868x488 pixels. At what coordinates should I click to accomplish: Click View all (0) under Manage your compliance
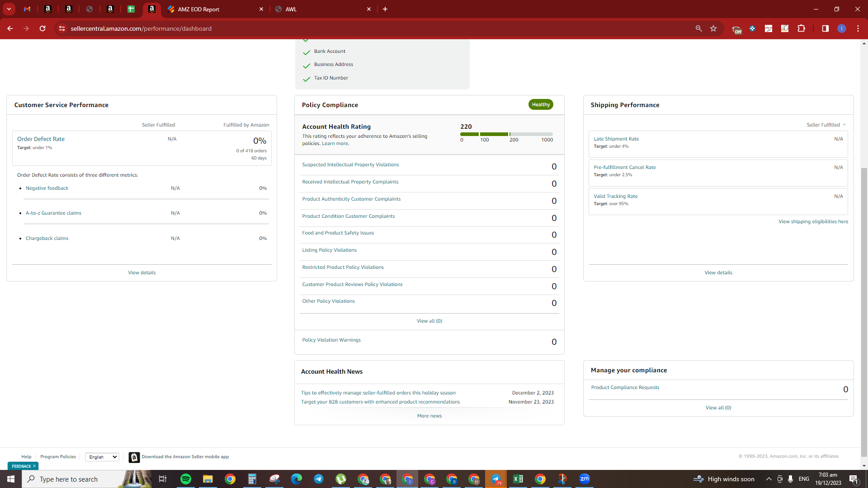click(718, 408)
